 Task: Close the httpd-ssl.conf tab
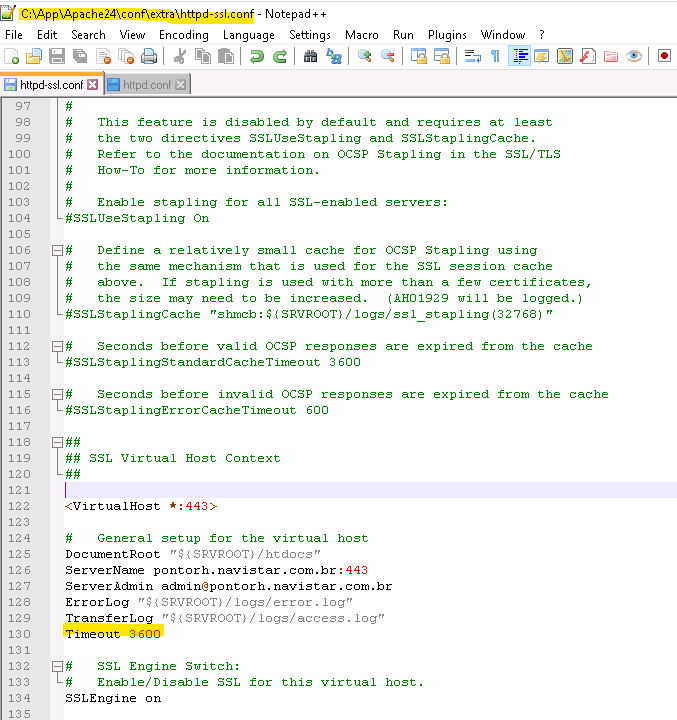pos(93,84)
